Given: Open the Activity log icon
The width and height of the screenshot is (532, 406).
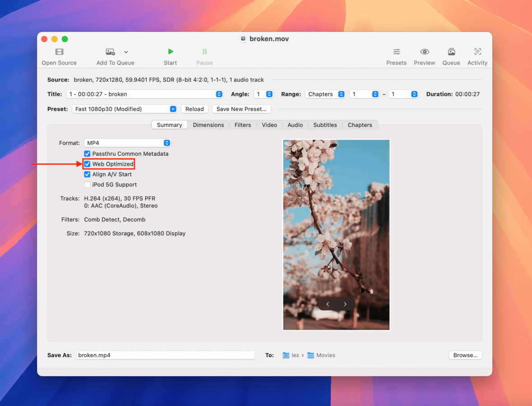Looking at the screenshot, I should [477, 52].
